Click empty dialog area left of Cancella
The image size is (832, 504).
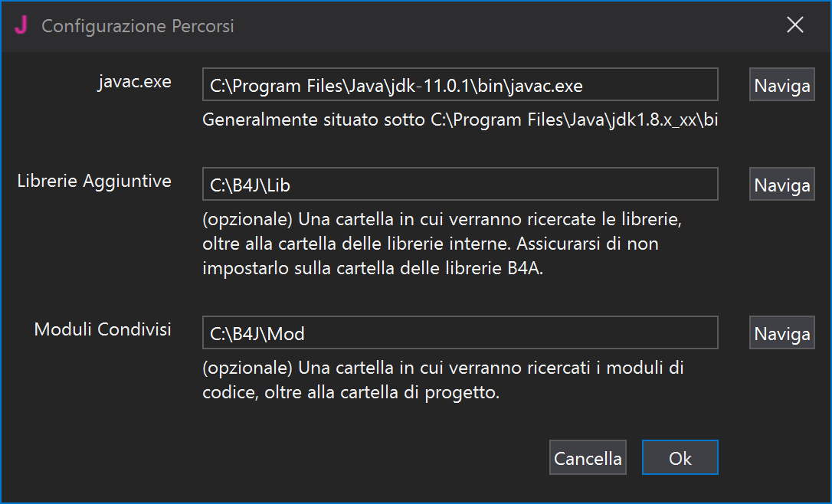(x=319, y=457)
